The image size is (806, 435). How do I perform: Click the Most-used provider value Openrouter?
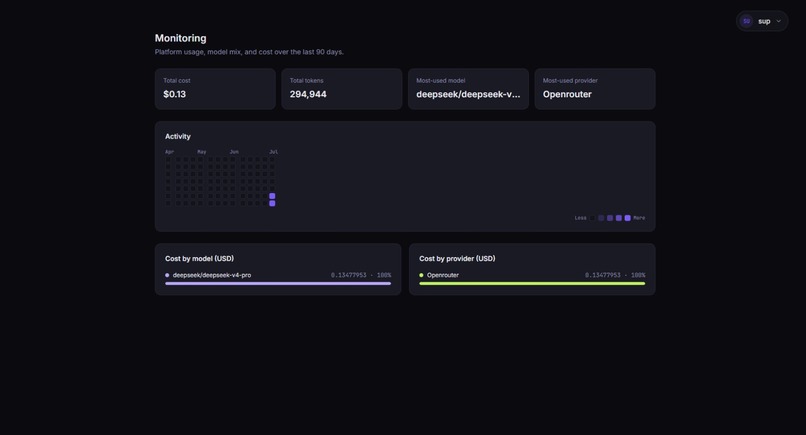567,94
